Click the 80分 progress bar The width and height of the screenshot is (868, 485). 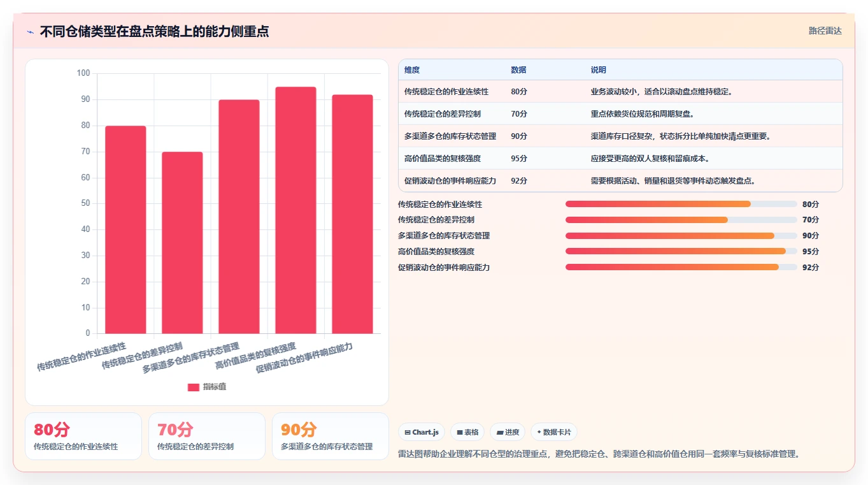point(681,204)
